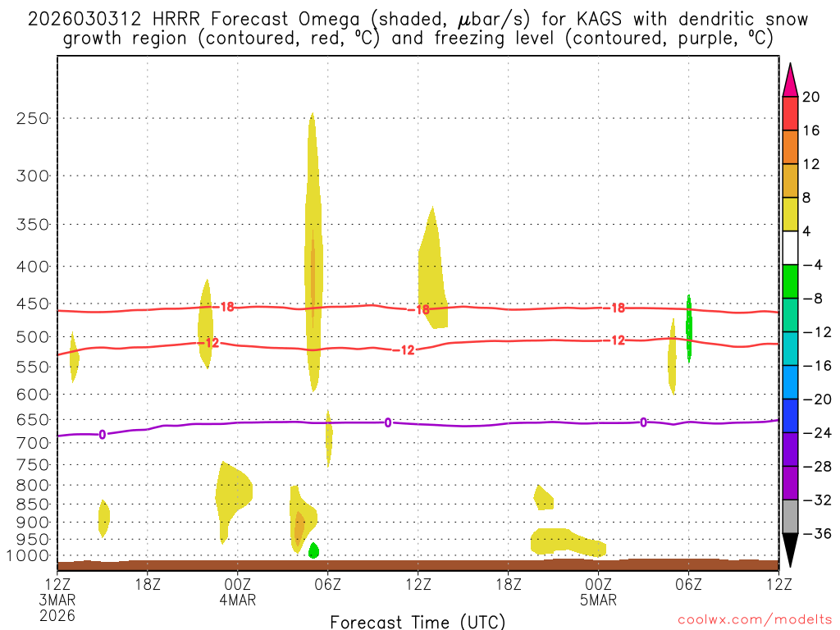Select the white -4 to 4 colorbar swatch
The width and height of the screenshot is (840, 630).
tap(790, 248)
